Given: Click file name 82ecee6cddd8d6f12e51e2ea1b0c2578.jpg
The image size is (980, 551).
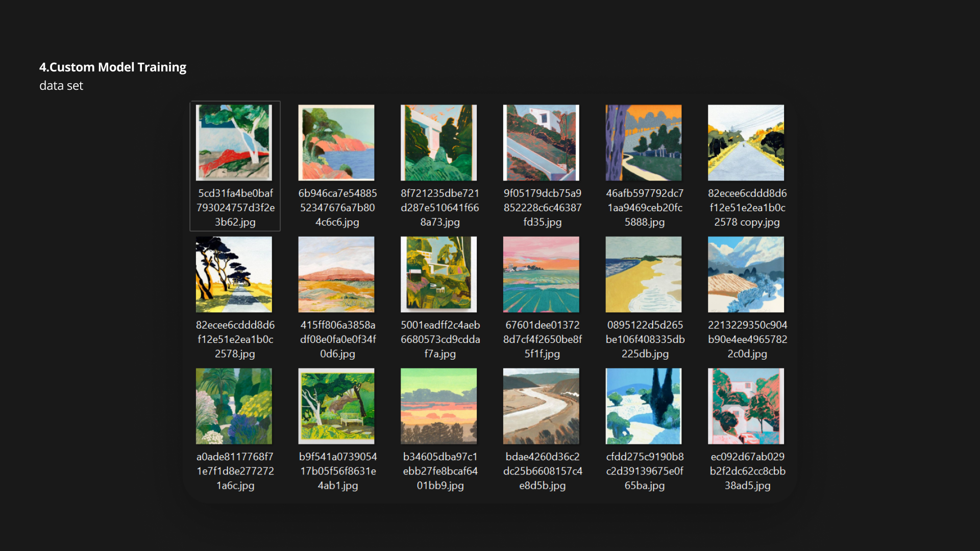Looking at the screenshot, I should click(x=235, y=339).
